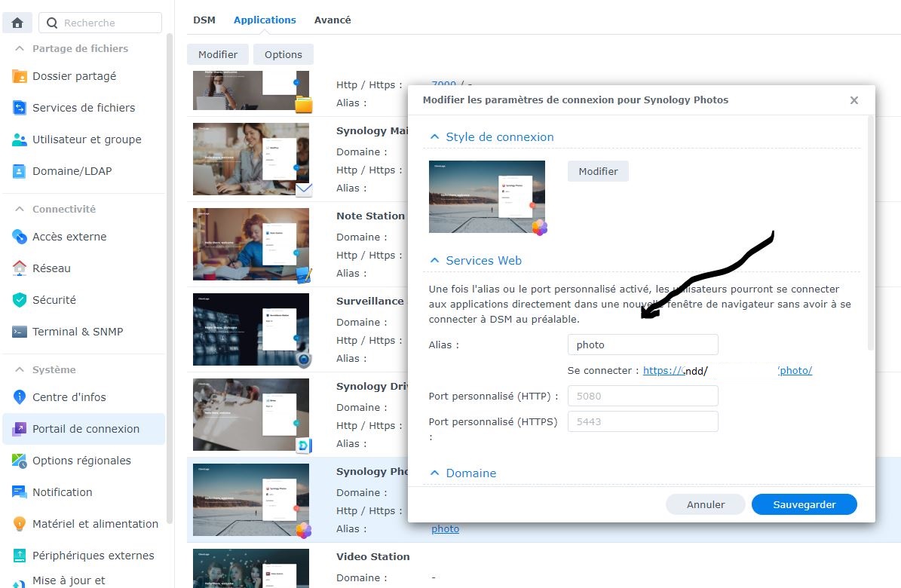Collapse Services Web section

[434, 260]
